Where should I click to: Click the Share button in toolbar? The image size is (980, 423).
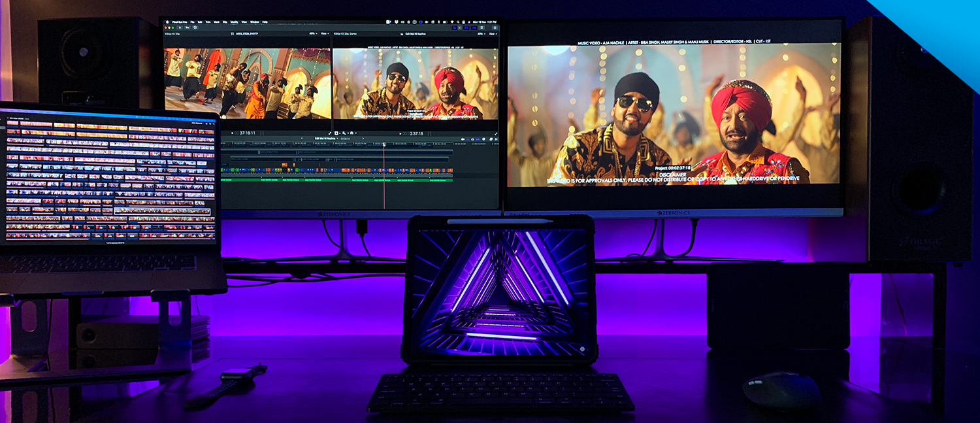pyautogui.click(x=495, y=27)
